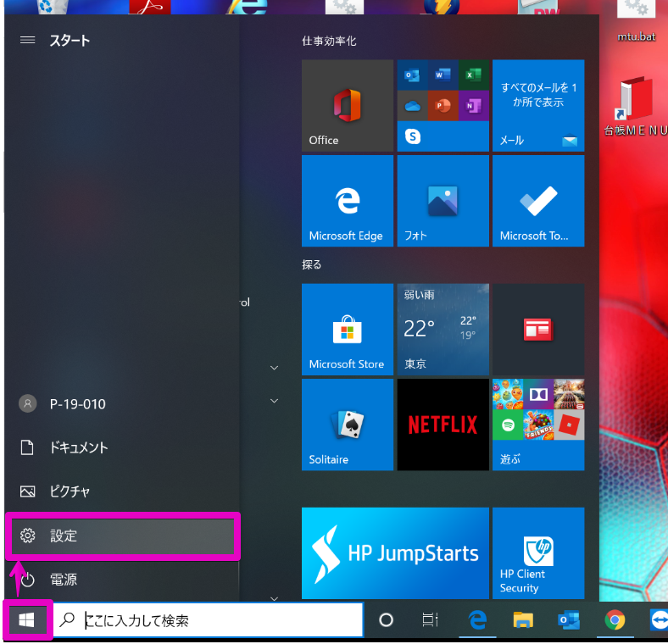Viewport: 668px width, 644px height.
Task: Click the 探る group header
Action: tap(311, 264)
